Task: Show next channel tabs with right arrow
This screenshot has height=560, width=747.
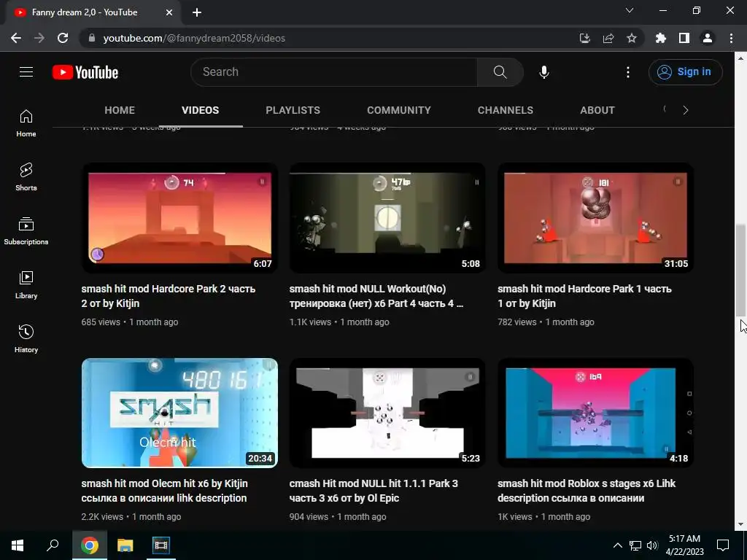Action: tap(686, 110)
